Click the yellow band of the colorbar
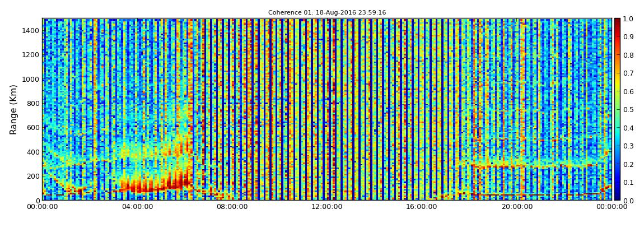This screenshot has height=228, width=644. point(617,84)
